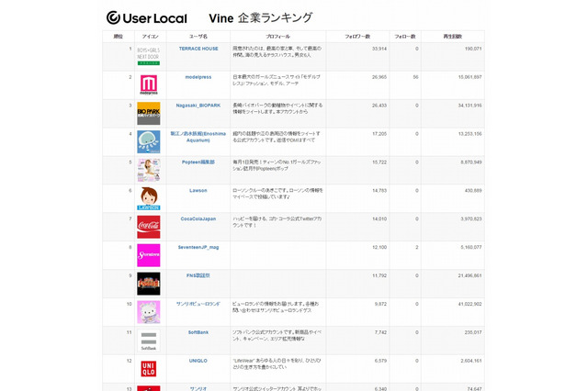588x391 pixels.
Task: Sort by the 再生回数 column header
Action: 453,37
